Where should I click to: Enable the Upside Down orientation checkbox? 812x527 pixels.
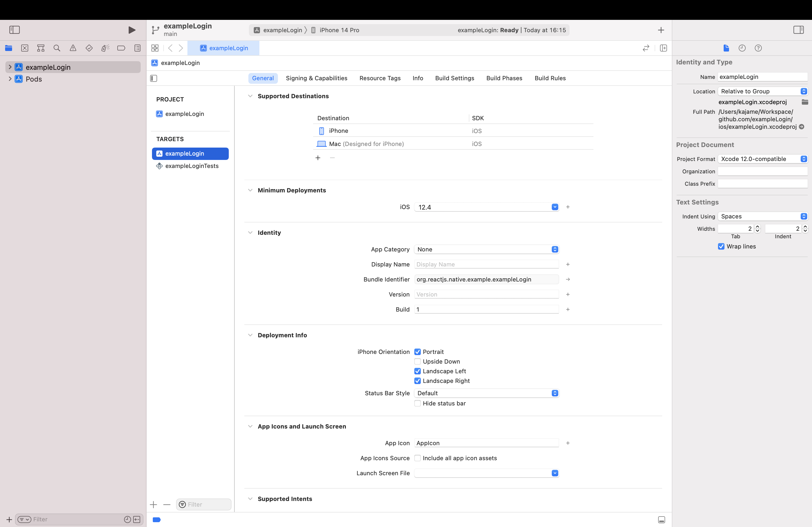coord(418,361)
